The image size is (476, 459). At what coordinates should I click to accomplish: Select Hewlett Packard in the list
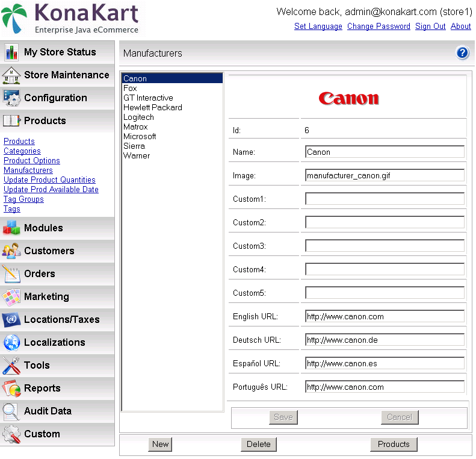[x=173, y=108]
